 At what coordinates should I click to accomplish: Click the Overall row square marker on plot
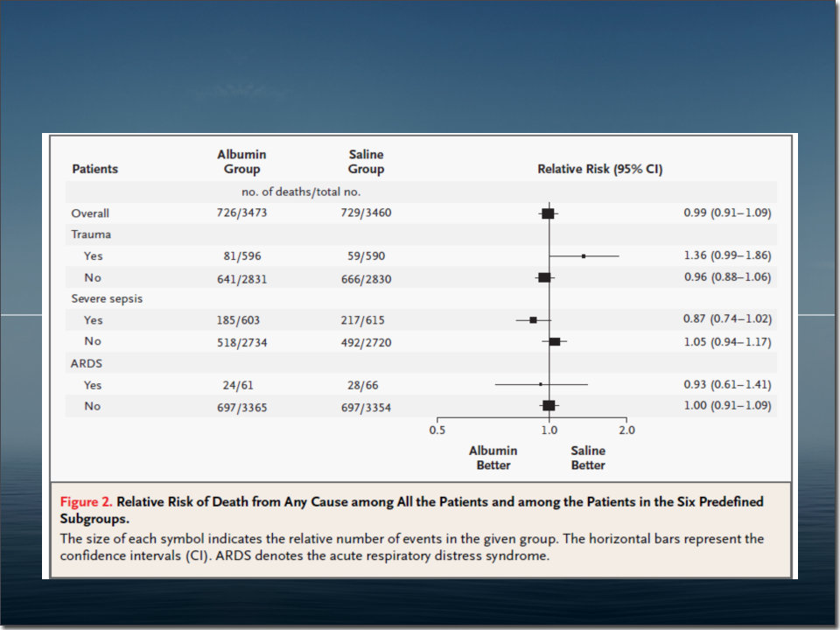tap(548, 213)
